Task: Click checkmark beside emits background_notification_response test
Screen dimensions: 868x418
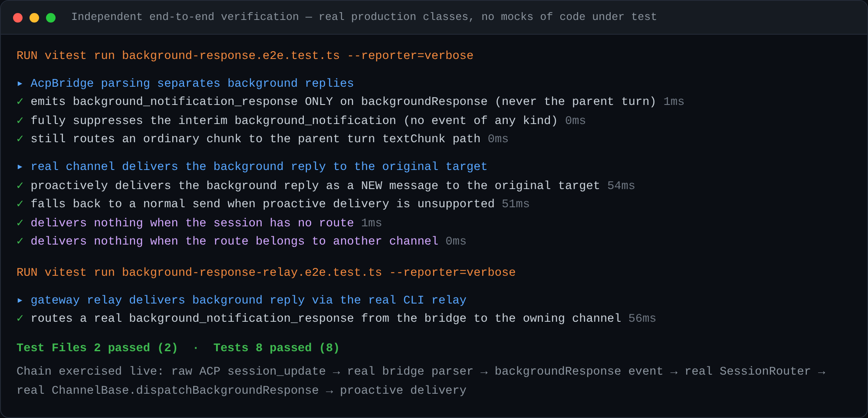Action: pos(20,101)
